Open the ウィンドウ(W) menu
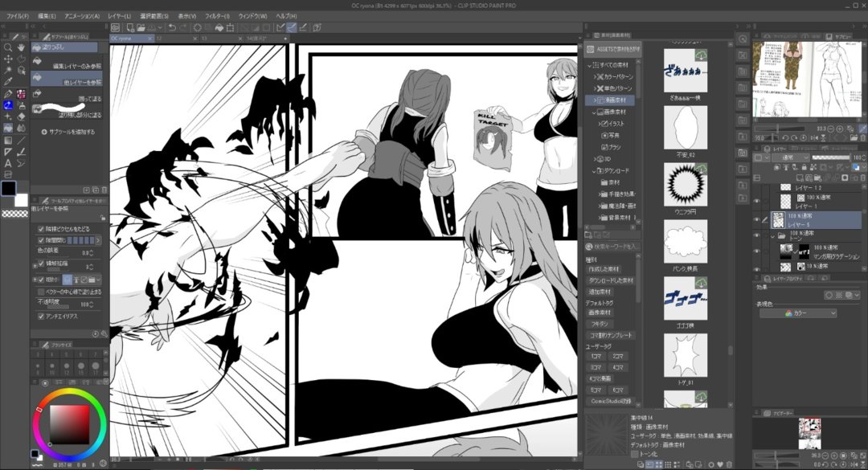 tap(253, 16)
